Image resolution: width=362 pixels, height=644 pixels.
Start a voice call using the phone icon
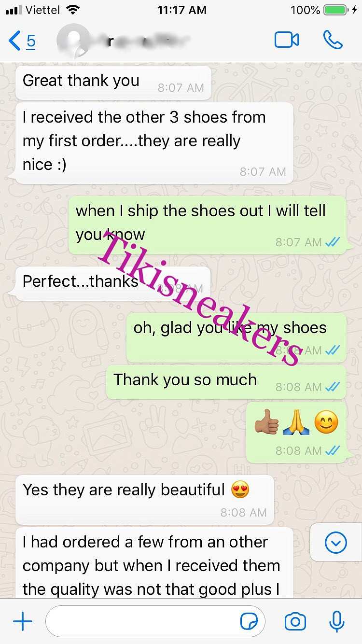(333, 40)
